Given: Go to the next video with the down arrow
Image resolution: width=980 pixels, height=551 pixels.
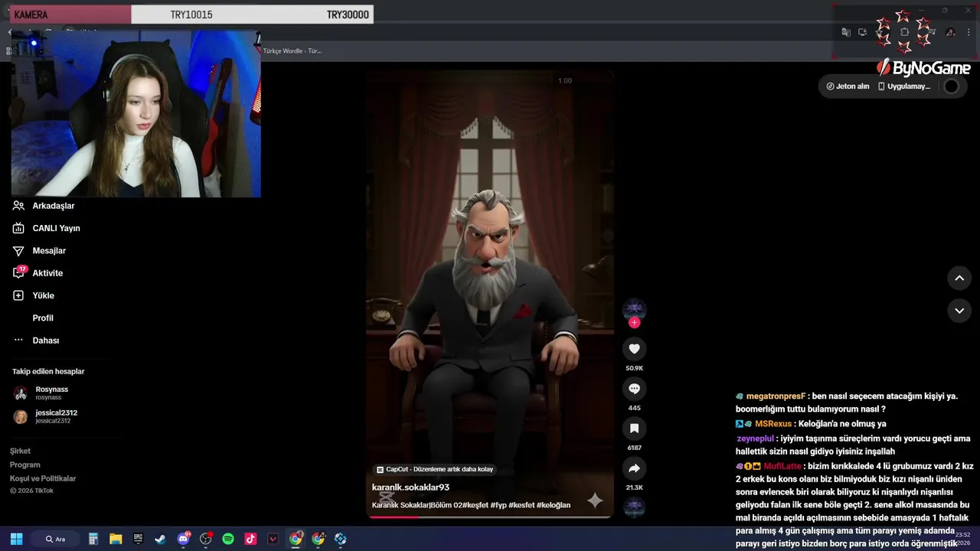Looking at the screenshot, I should click(959, 311).
